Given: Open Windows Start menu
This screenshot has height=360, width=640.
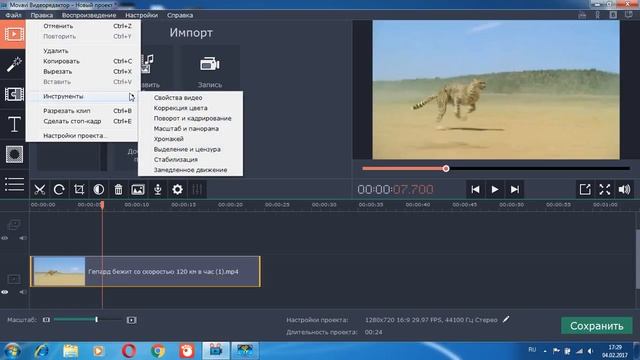Looking at the screenshot, I should pyautogui.click(x=12, y=351).
